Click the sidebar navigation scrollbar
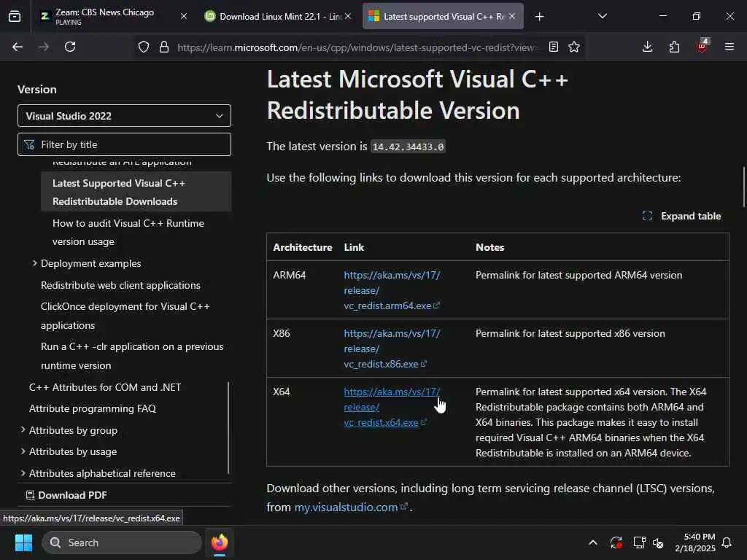The width and height of the screenshot is (747, 560). [x=228, y=427]
